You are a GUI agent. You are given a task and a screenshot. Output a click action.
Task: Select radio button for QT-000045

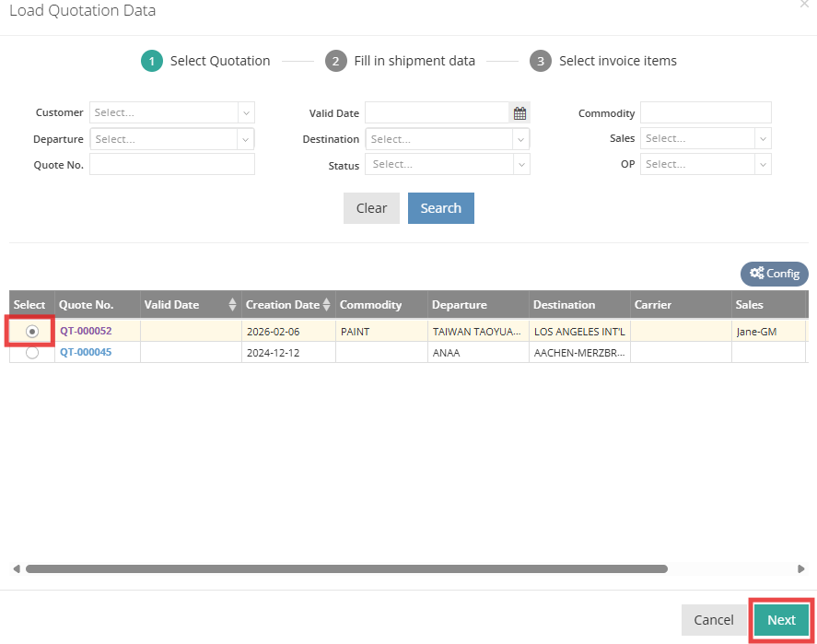point(32,352)
